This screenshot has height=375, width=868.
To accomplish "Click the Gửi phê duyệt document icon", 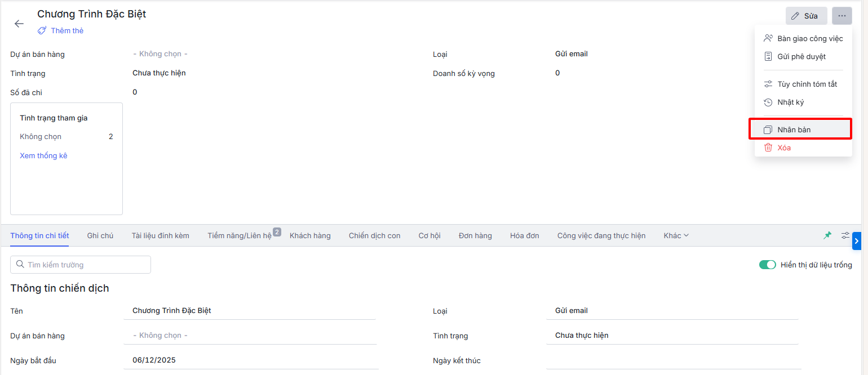I will pyautogui.click(x=768, y=56).
